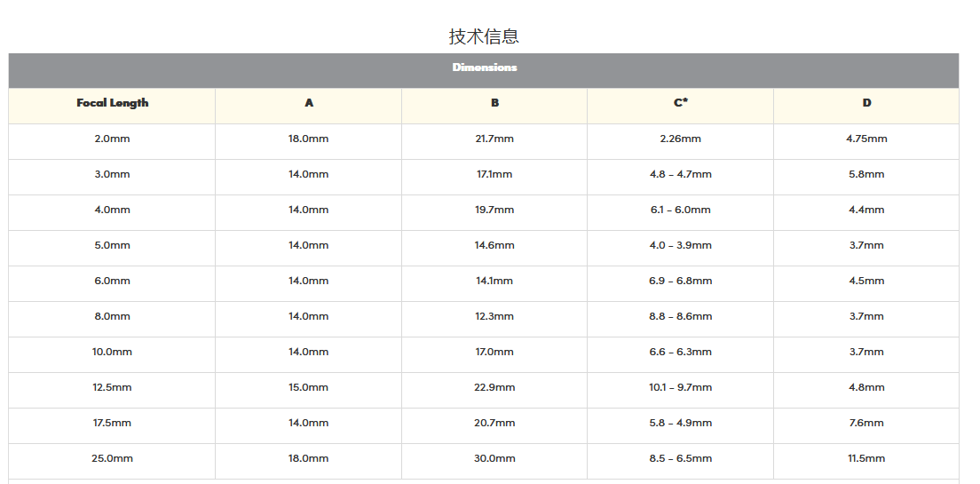
Task: Click the 19.7mm cell
Action: 494,210
